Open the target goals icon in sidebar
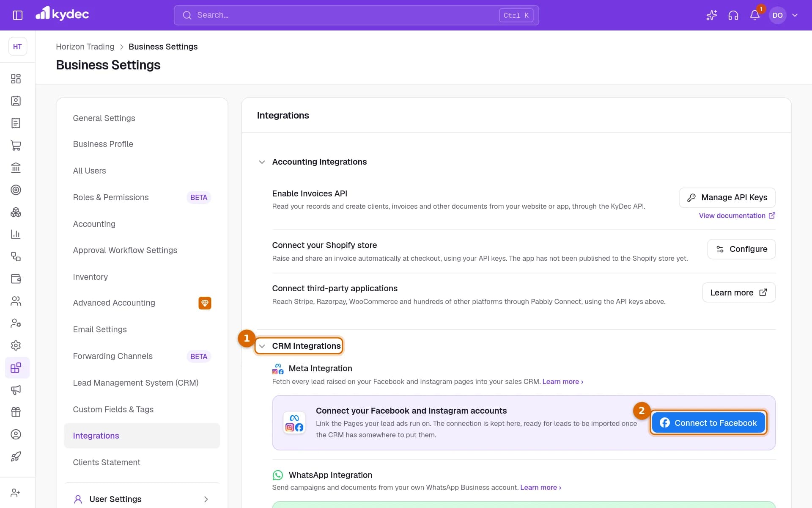Screen dimensions: 812x508 tap(16, 190)
